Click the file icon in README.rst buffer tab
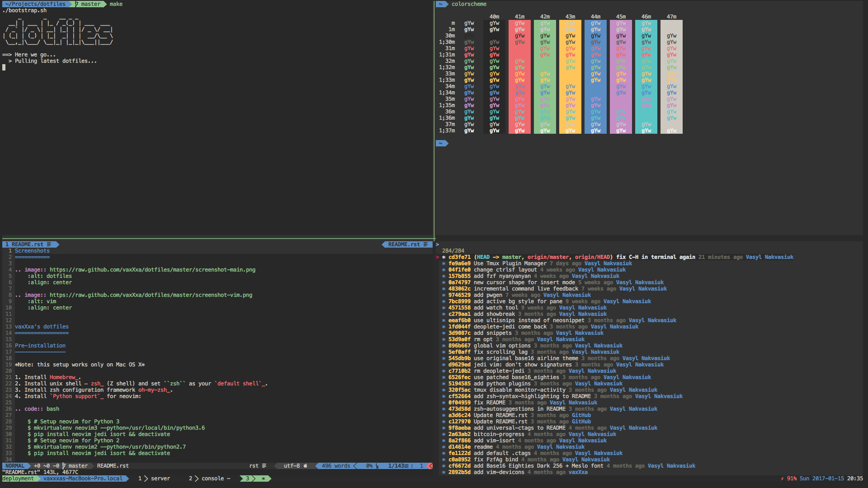 coord(49,244)
